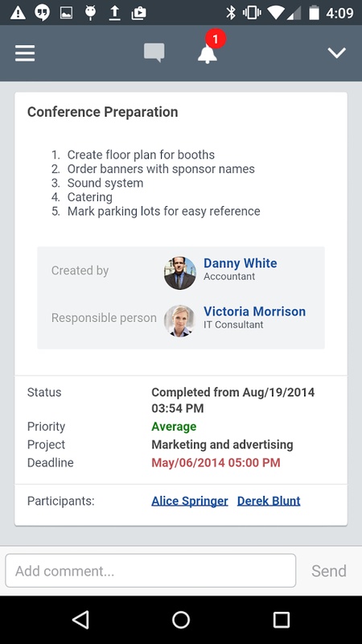This screenshot has height=644, width=362.
Task: Open the hamburger menu
Action: click(25, 53)
